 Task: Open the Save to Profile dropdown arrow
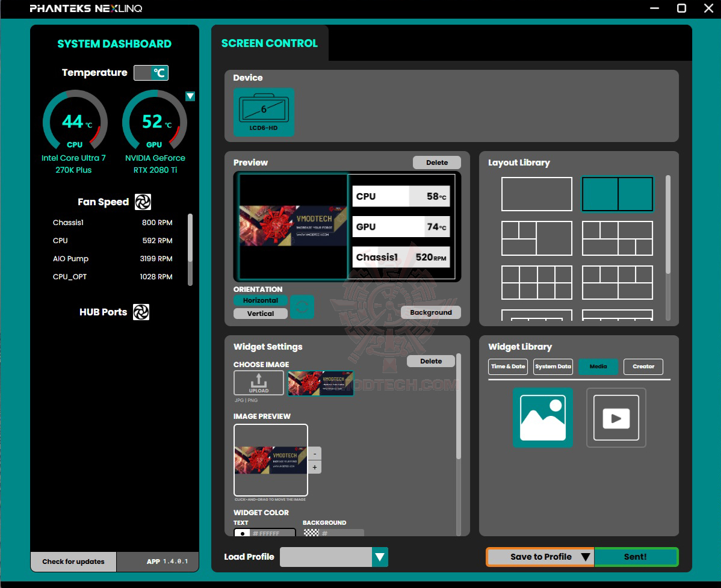586,557
